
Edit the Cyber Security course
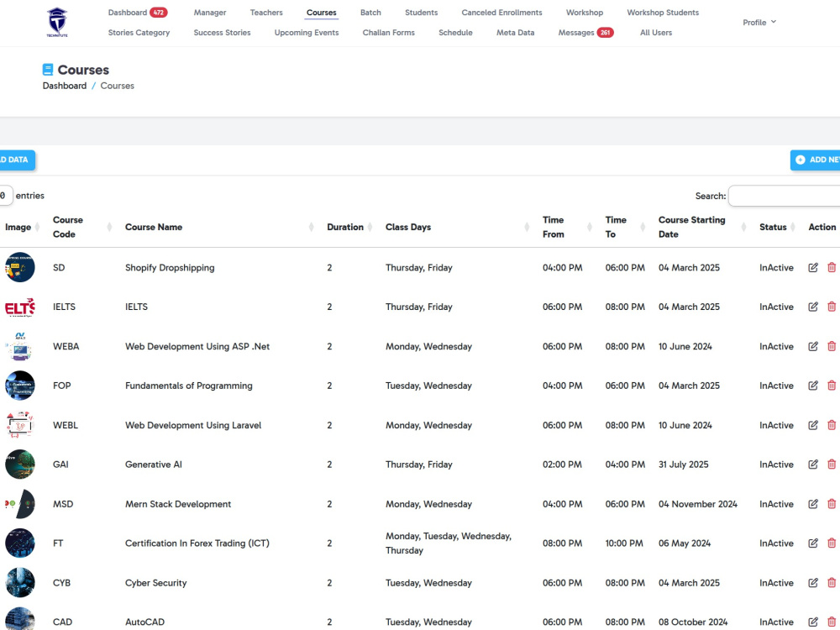tap(812, 582)
